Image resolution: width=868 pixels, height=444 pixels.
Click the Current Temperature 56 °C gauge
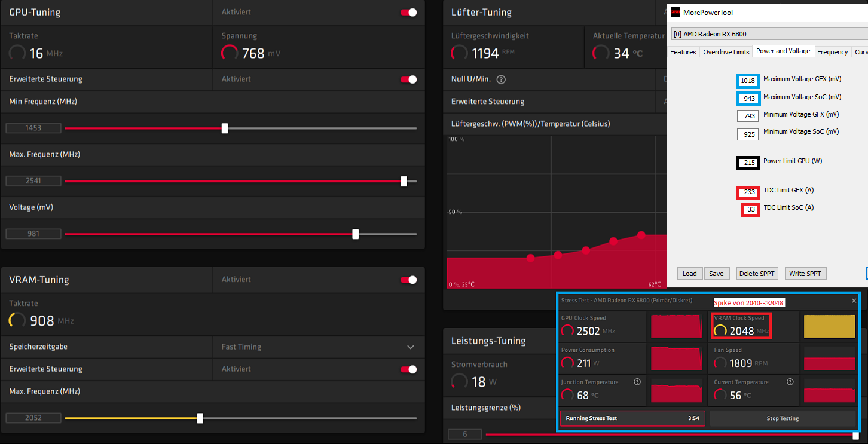(721, 395)
